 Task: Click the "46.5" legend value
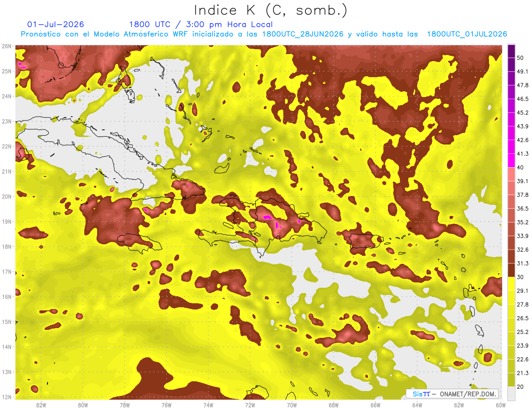[x=522, y=99]
